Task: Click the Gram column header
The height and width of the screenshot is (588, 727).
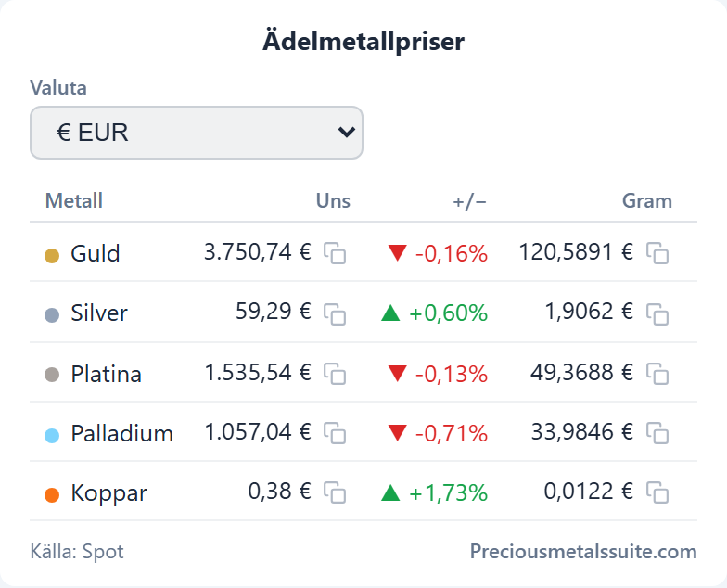Action: 647,200
